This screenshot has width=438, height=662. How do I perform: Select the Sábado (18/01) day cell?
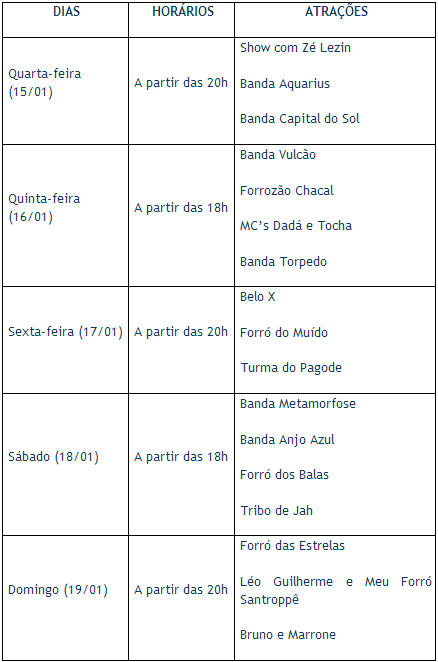pyautogui.click(x=65, y=465)
